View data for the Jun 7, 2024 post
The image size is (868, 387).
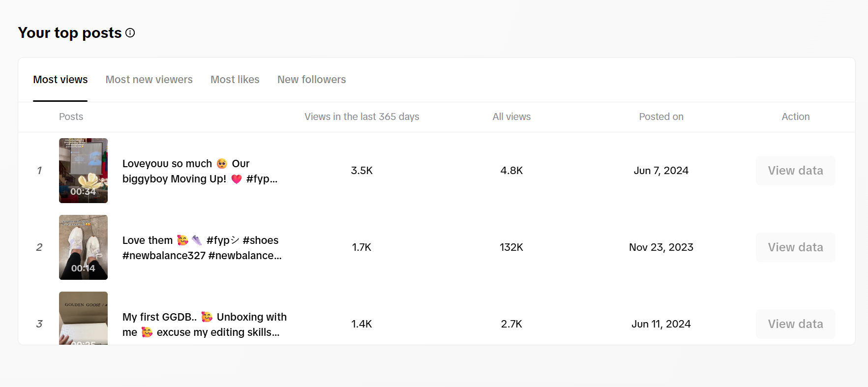pos(795,171)
